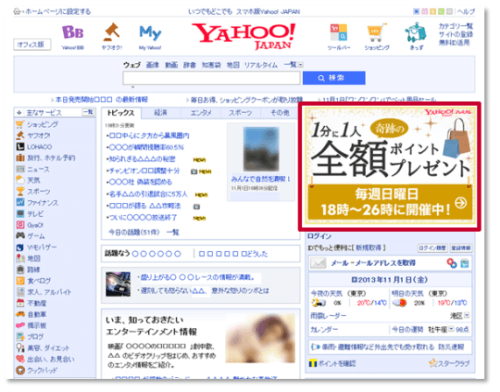Viewport: 500px width, 392px height.
Task: Open 天気 in the sidebar
Action: tap(34, 180)
